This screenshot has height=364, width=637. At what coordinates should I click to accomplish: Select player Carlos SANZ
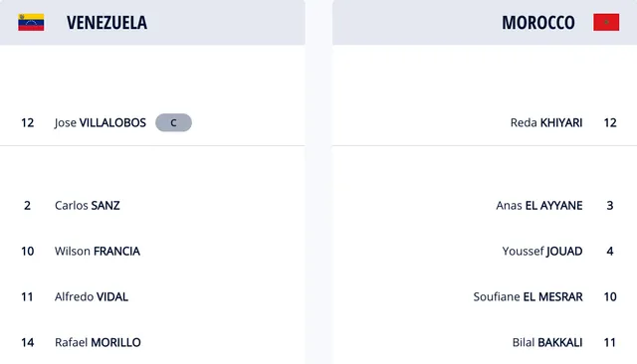pyautogui.click(x=88, y=205)
